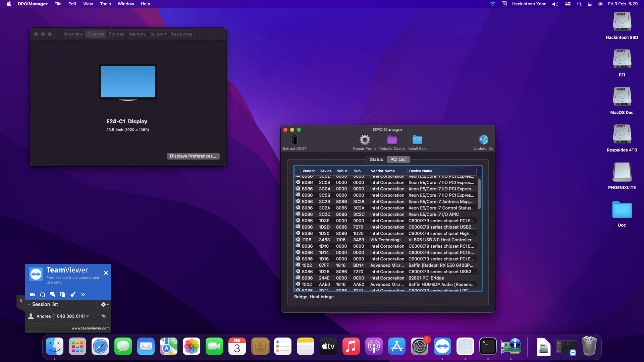Screen dimensions: 644x362
Task: Open MacOS Doc drive on desktop
Action: 622,101
